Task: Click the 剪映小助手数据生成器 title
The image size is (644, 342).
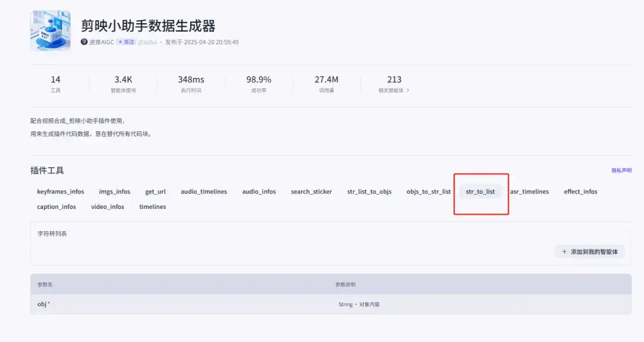Action: tap(148, 26)
